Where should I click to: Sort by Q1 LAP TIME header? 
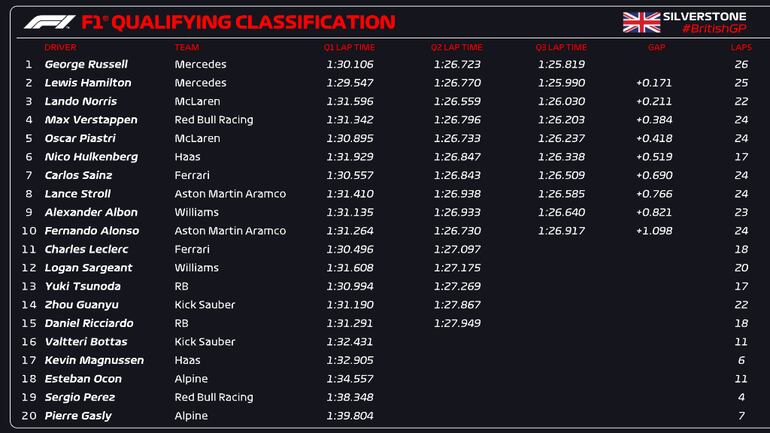tap(349, 47)
